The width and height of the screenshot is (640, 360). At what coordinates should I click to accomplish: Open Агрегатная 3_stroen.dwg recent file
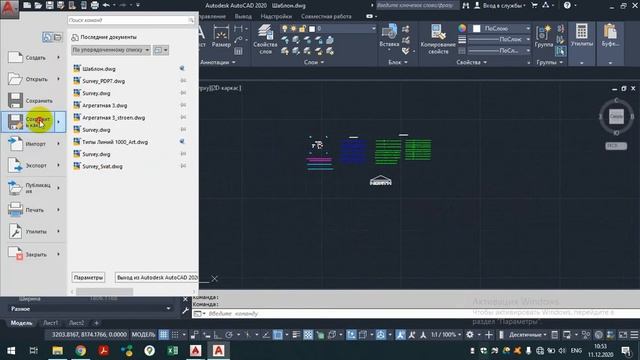point(113,118)
